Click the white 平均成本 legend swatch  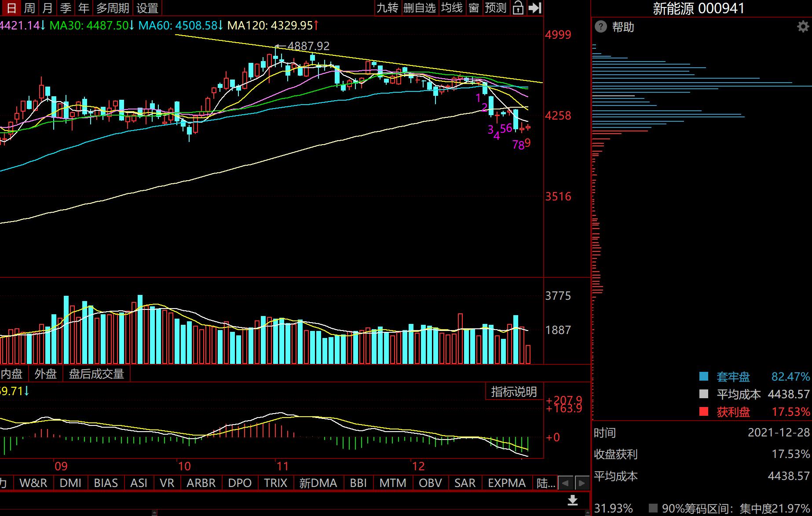point(704,394)
